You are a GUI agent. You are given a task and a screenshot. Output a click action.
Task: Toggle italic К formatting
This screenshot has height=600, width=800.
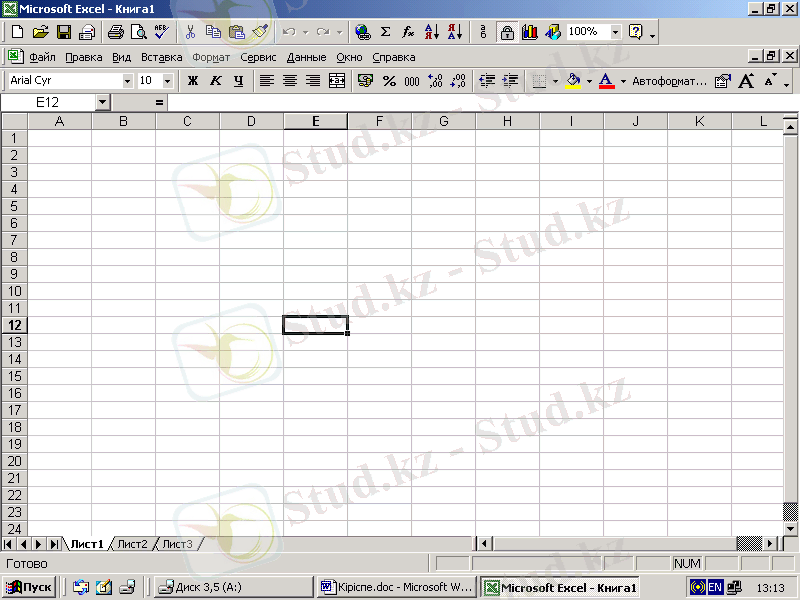coord(216,81)
